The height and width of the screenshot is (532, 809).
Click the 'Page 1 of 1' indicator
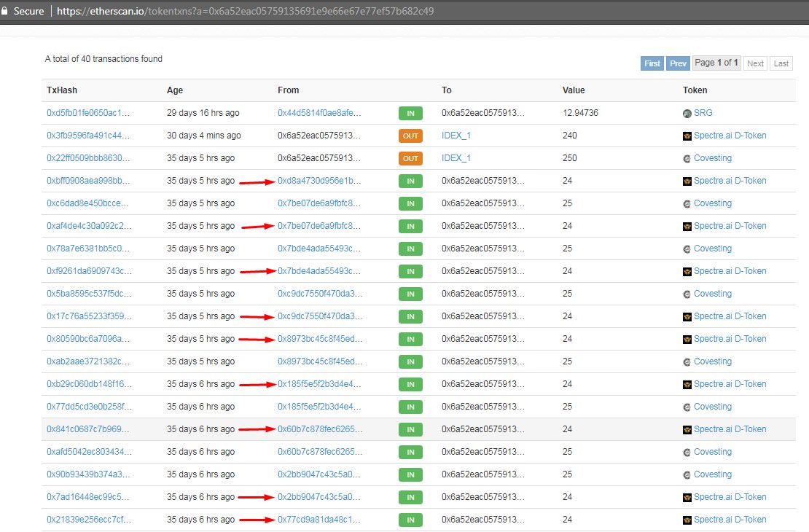(x=716, y=63)
